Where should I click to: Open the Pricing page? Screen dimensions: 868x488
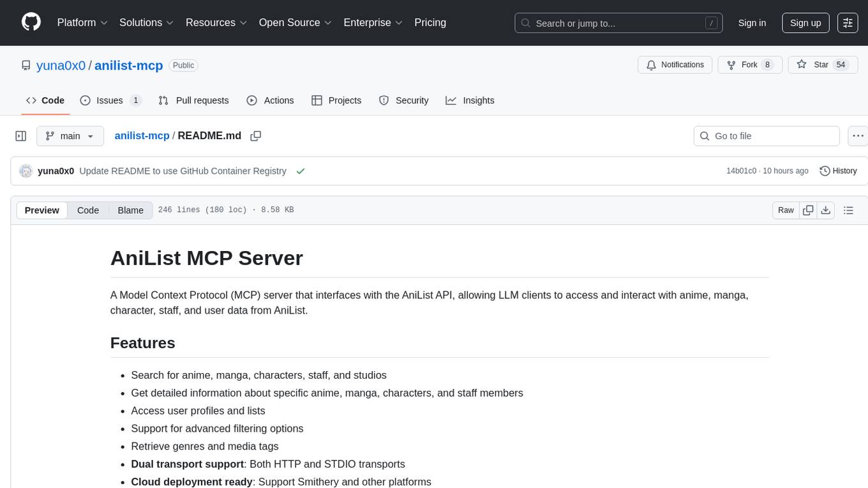(x=430, y=22)
